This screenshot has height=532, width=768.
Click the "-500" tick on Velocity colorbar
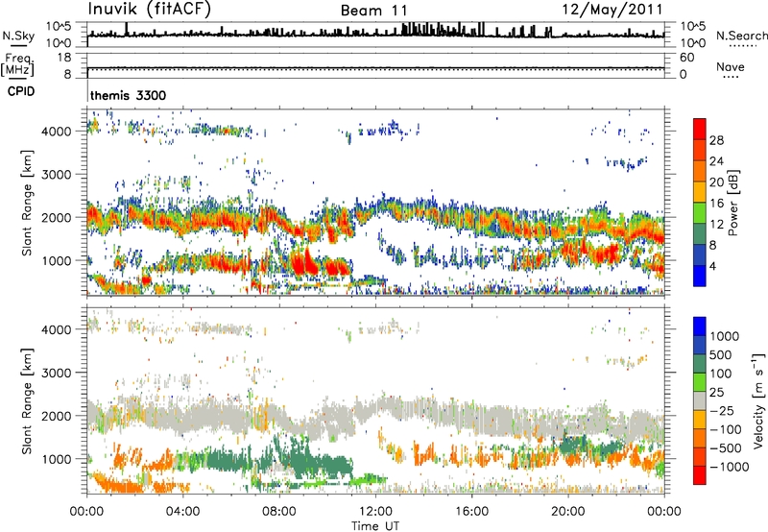726,448
